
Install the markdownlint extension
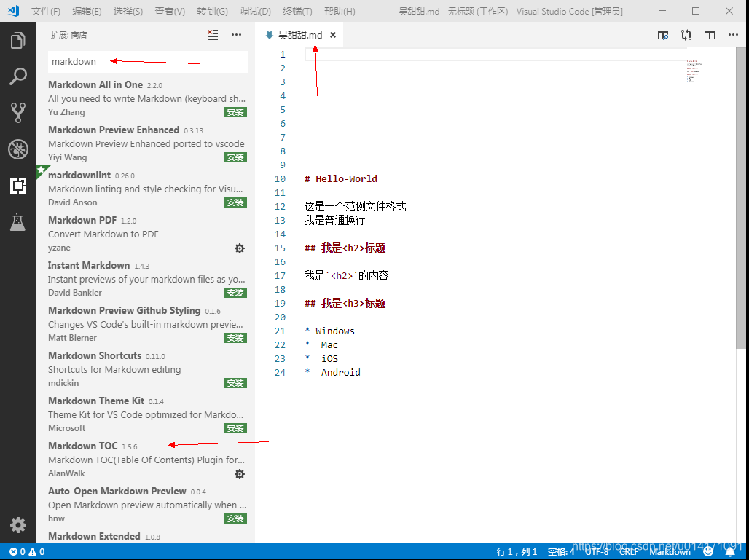(235, 202)
